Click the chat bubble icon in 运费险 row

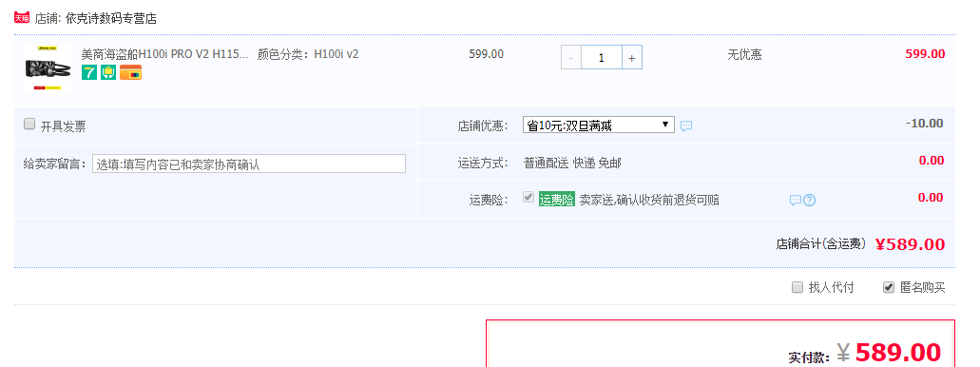click(x=795, y=201)
